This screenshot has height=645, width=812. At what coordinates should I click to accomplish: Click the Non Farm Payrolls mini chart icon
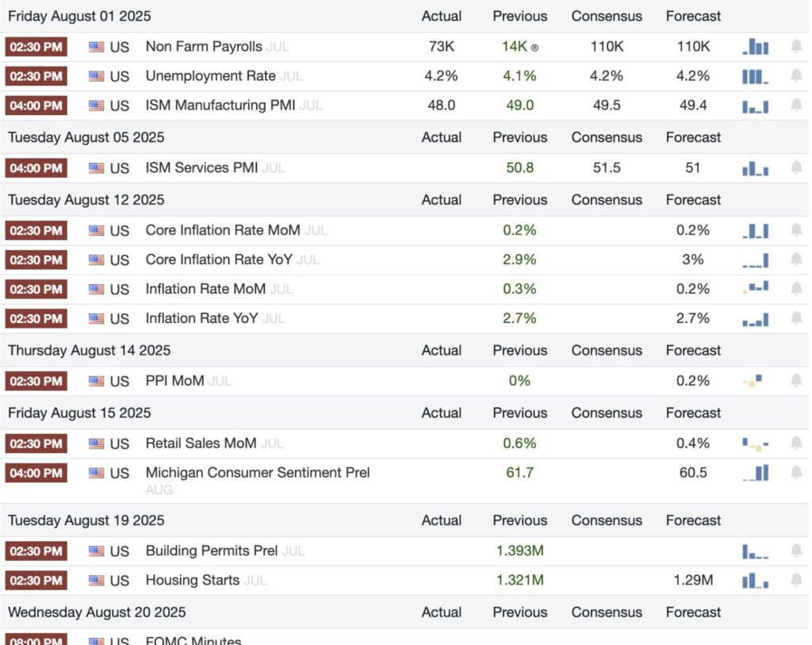(x=756, y=48)
